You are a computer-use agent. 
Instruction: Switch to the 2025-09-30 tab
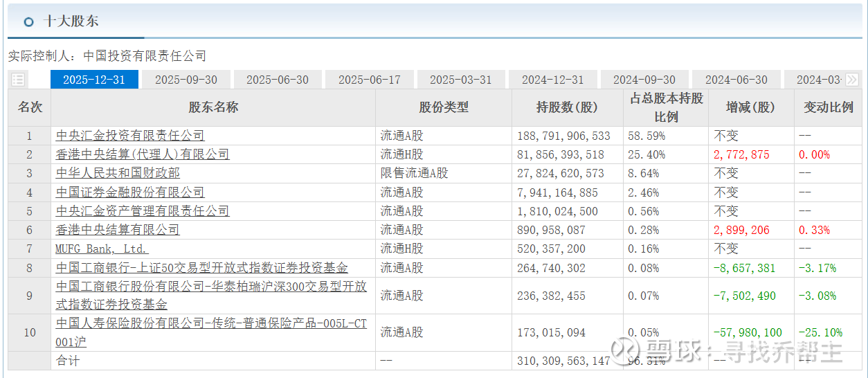coord(186,80)
